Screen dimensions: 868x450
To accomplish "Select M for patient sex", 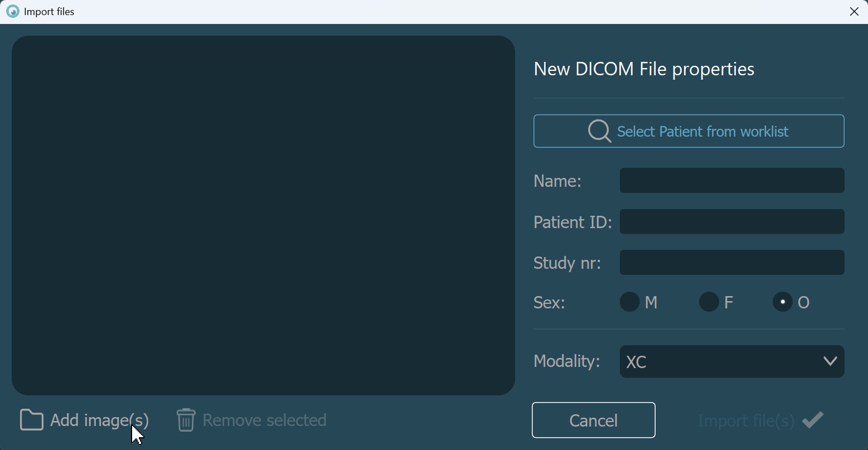I will 630,302.
